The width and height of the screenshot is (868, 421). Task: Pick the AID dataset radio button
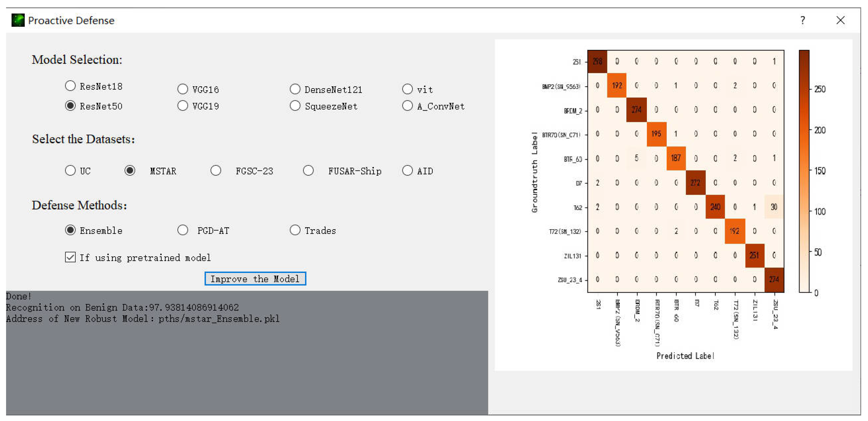coord(407,171)
